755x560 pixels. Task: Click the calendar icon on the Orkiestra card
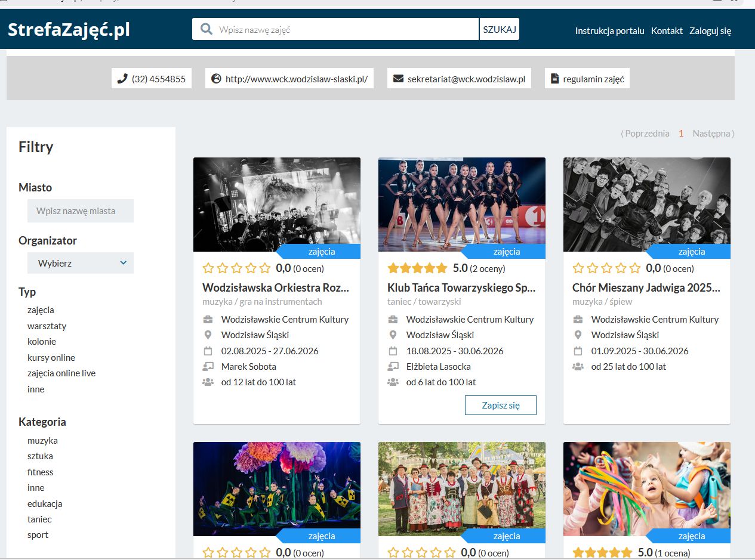[208, 351]
